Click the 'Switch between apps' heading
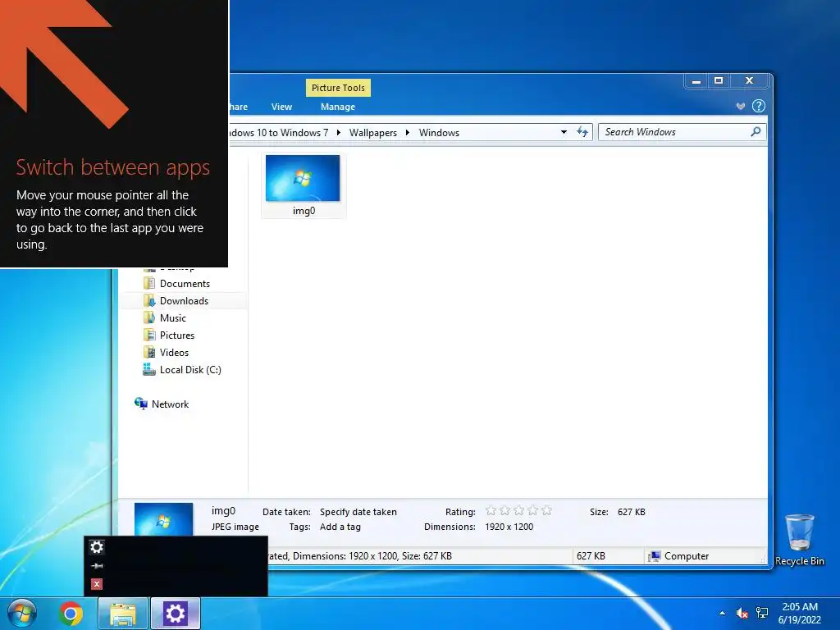The height and width of the screenshot is (630, 840). click(x=113, y=167)
